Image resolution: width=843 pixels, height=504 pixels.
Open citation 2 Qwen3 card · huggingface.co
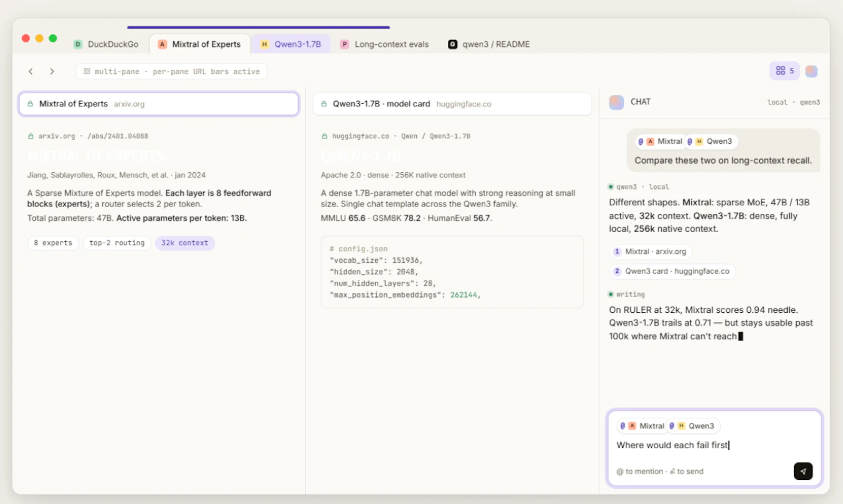pos(672,271)
